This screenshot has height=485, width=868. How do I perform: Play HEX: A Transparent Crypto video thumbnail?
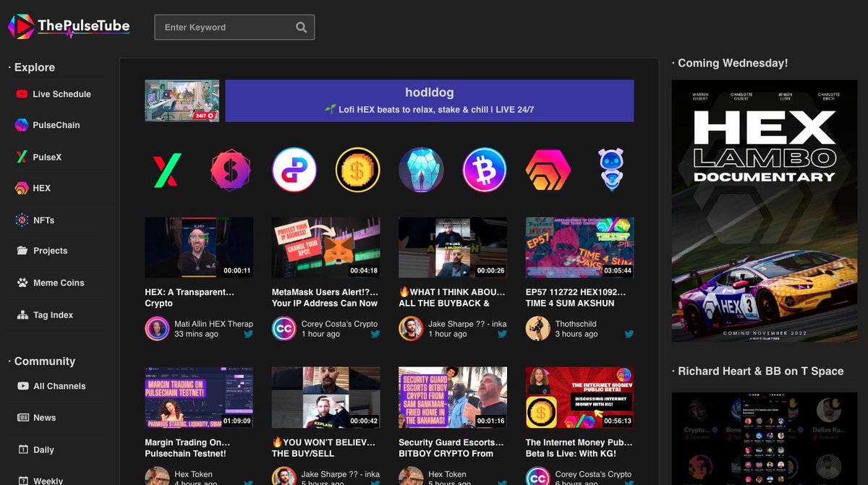pos(199,247)
